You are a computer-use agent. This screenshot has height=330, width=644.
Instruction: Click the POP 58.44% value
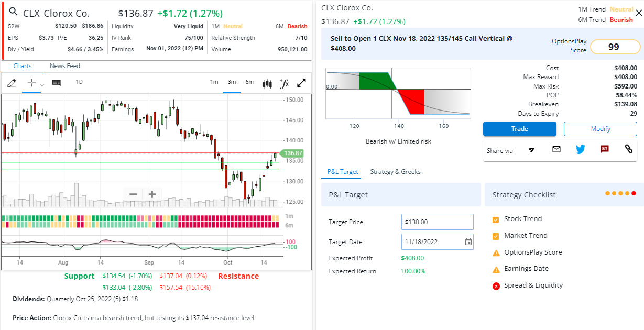coord(627,95)
